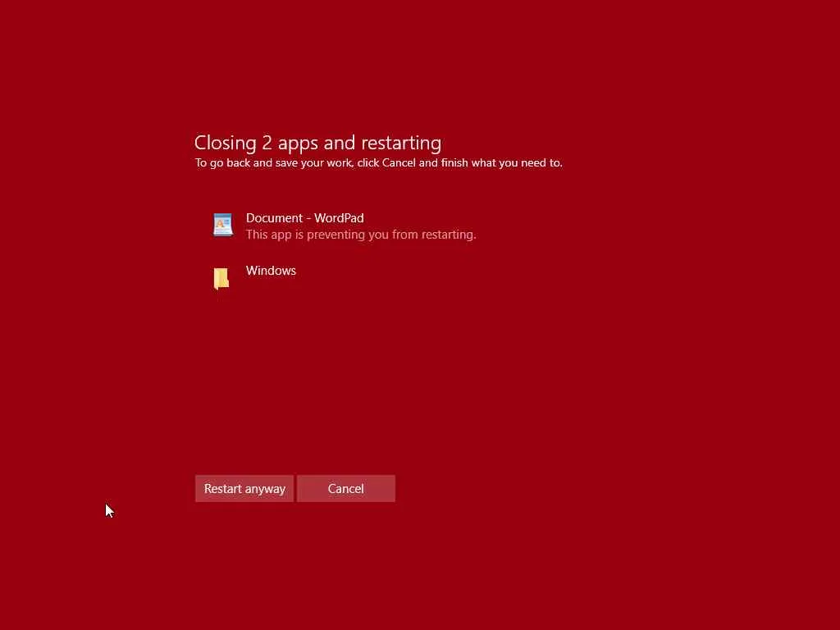Click the "To go back and save your work" line
The height and width of the screenshot is (630, 840).
click(379, 163)
